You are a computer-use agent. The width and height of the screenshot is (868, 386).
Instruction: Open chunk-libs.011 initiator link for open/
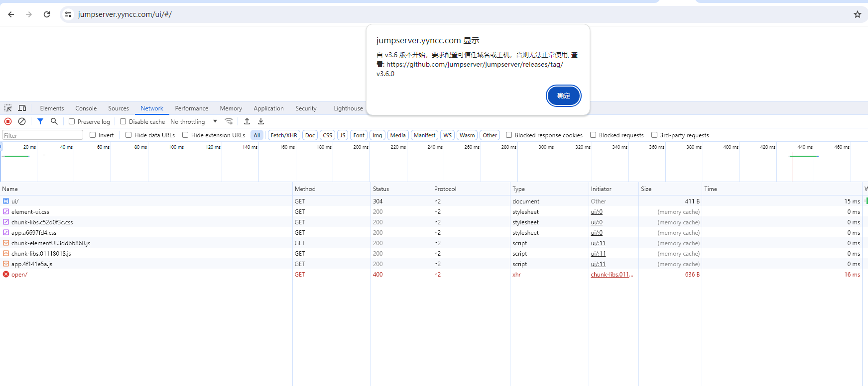612,274
